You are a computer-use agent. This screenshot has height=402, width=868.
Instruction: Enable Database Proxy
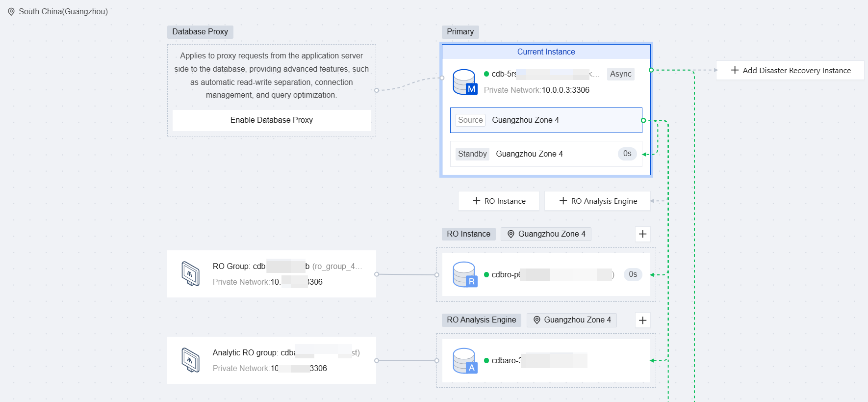(x=271, y=120)
